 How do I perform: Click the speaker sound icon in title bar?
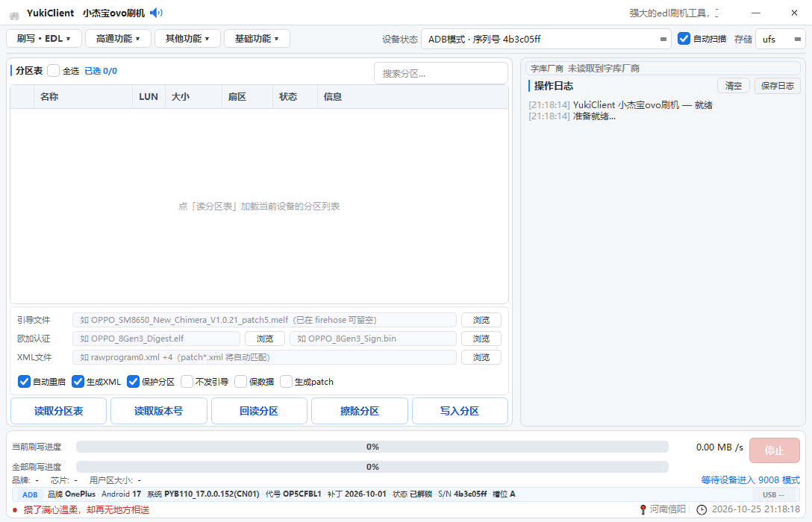click(156, 13)
